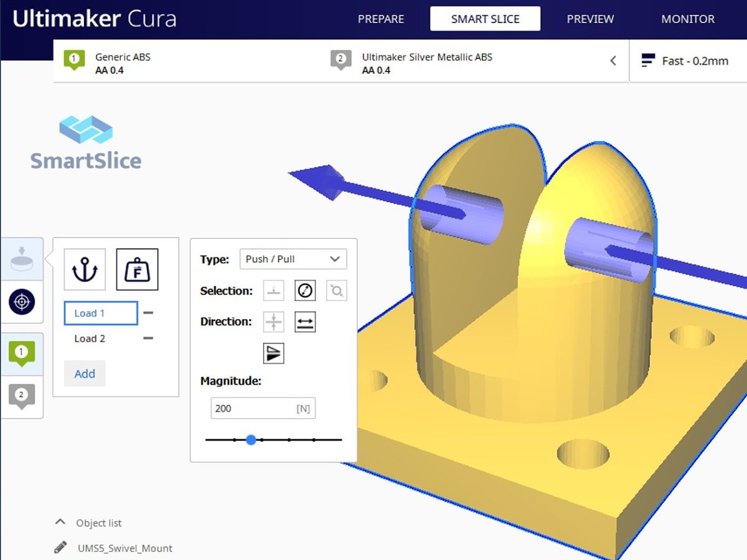
Task: Switch to the PREPARE tab
Action: 381,19
